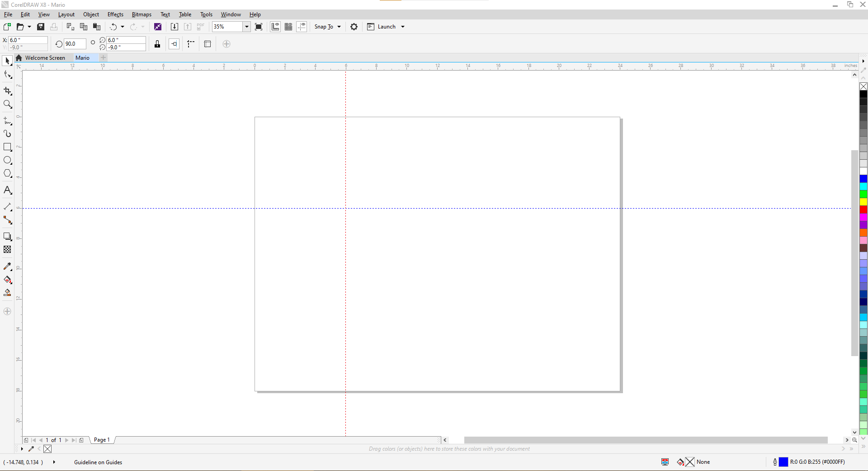This screenshot has height=471, width=868.
Task: Click inside the X position field
Action: point(27,40)
